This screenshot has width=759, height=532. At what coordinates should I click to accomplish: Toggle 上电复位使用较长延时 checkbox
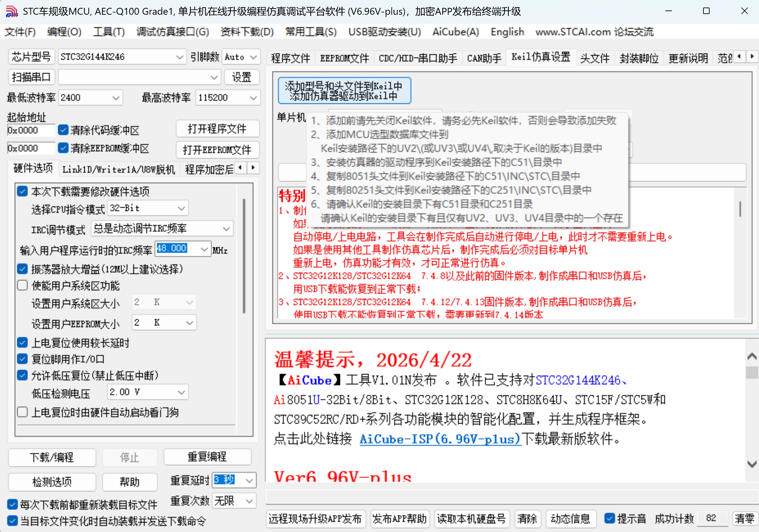(x=23, y=343)
